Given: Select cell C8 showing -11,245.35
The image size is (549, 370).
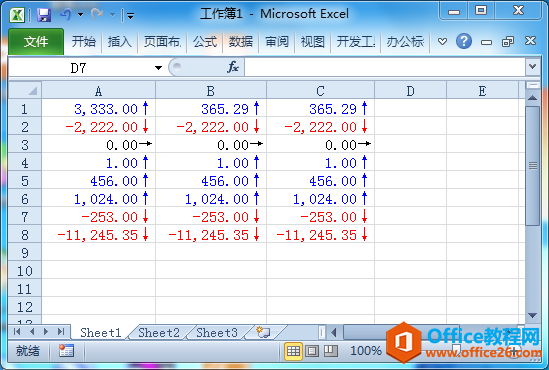Looking at the screenshot, I should pyautogui.click(x=320, y=235).
